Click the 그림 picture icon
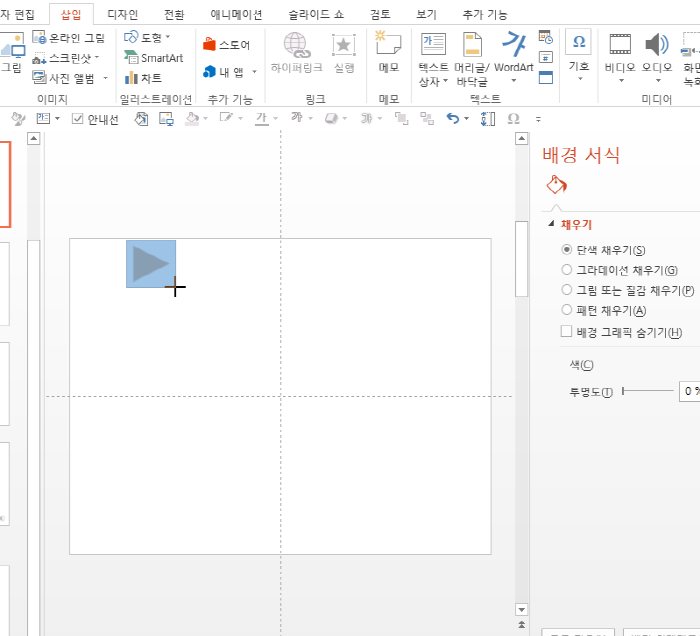The width and height of the screenshot is (700, 636). point(12,45)
